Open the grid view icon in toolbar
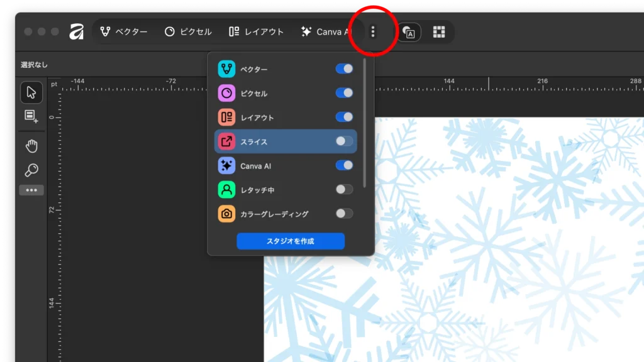644x362 pixels. pos(439,32)
